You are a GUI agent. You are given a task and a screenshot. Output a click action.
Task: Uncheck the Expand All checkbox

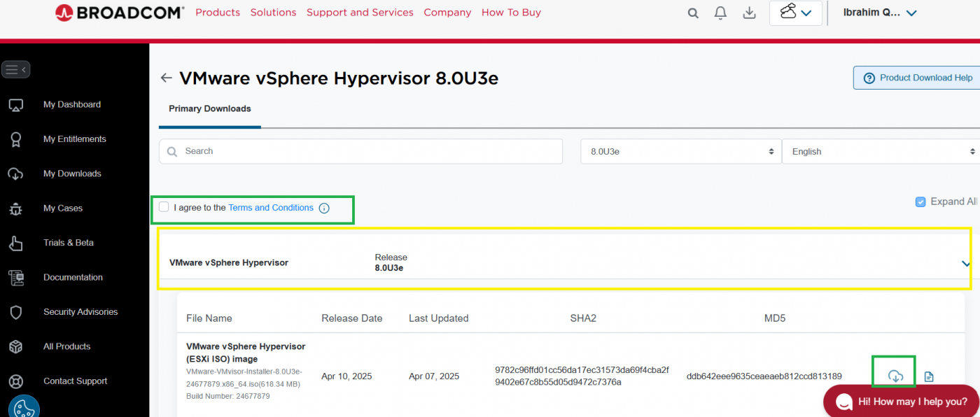click(x=920, y=202)
